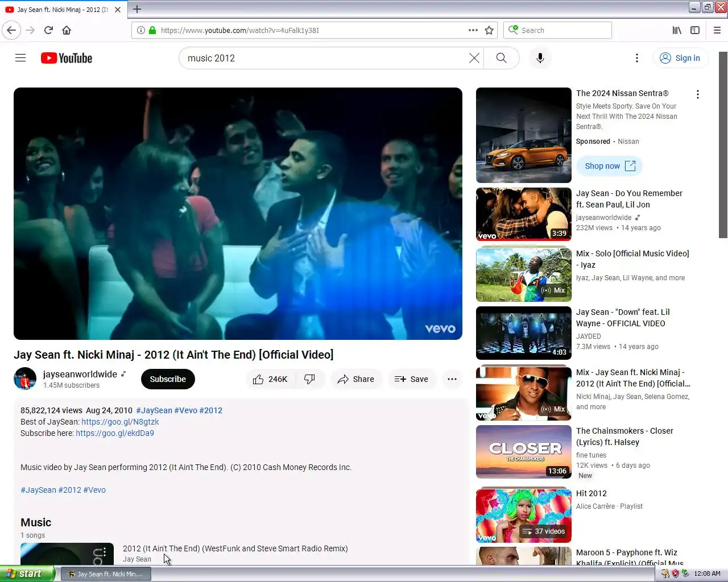
Task: Open jayseanworldwide under Do You Remember
Action: coord(603,218)
